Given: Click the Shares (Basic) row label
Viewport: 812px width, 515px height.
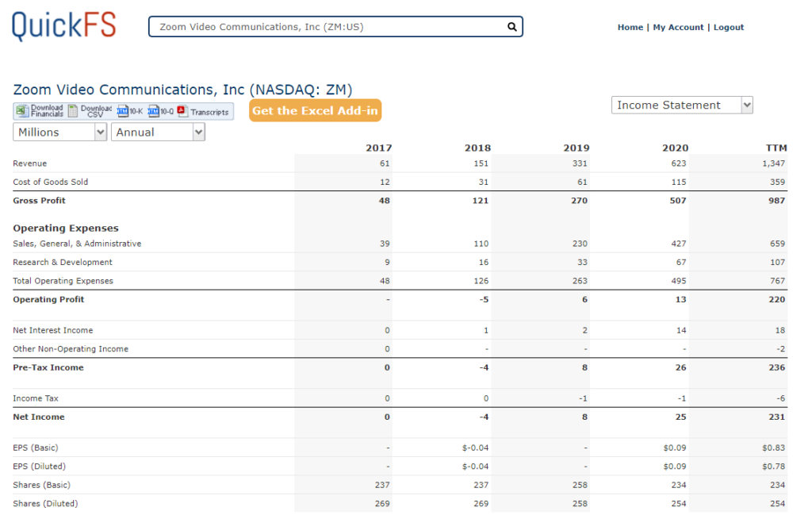Looking at the screenshot, I should [42, 485].
